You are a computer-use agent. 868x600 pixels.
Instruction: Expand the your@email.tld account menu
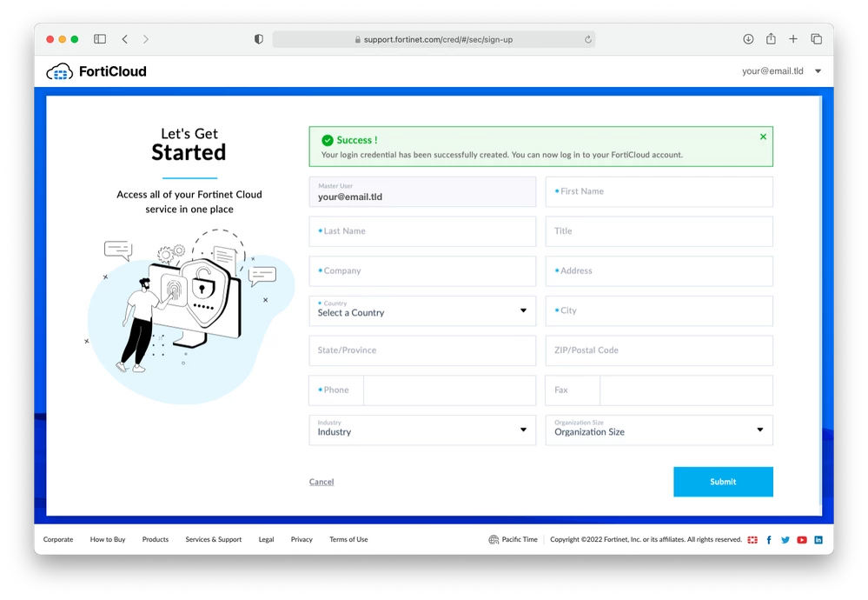point(781,71)
